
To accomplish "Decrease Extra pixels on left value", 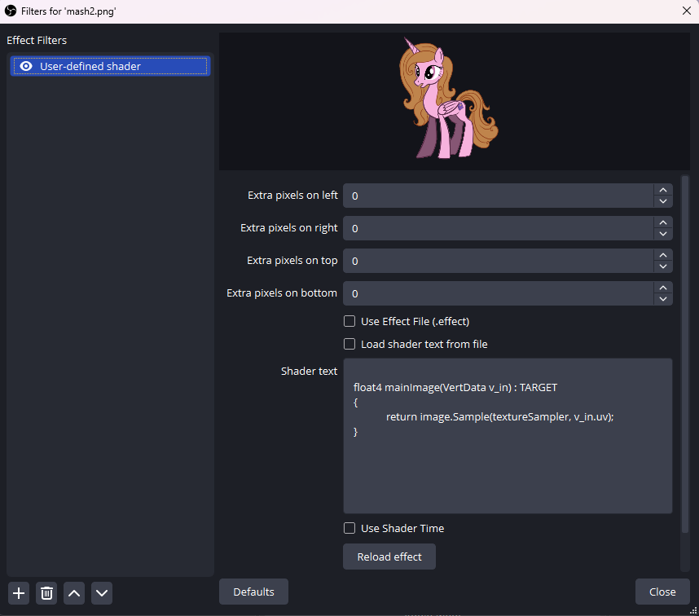I will [663, 201].
